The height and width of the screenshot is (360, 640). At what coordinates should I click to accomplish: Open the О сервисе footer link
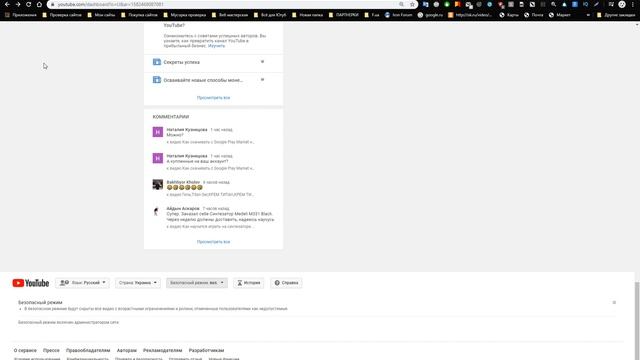coord(25,351)
